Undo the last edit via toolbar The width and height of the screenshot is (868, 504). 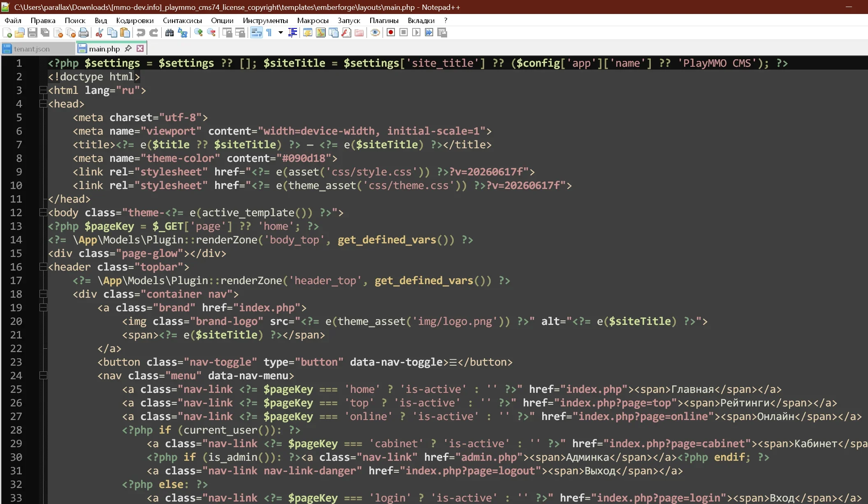[x=141, y=33]
